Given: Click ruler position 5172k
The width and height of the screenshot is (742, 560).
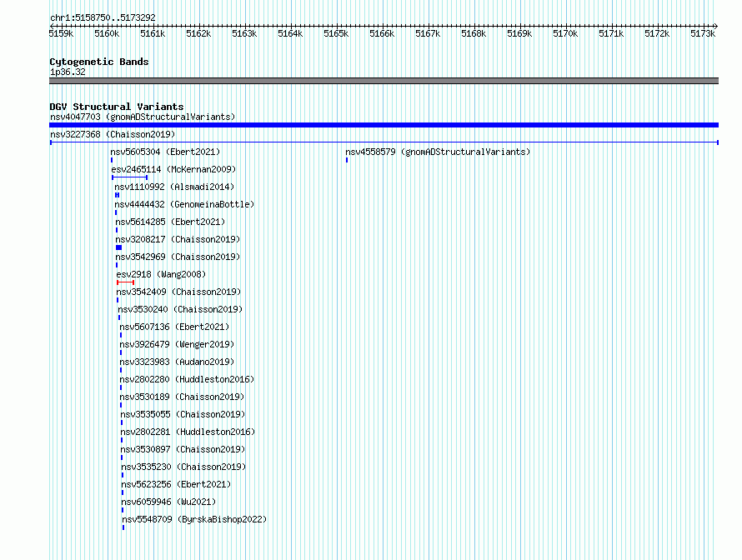Looking at the screenshot, I should [657, 33].
